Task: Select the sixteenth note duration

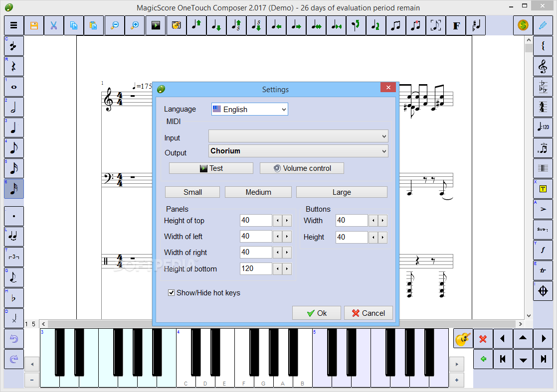Action: 14,168
